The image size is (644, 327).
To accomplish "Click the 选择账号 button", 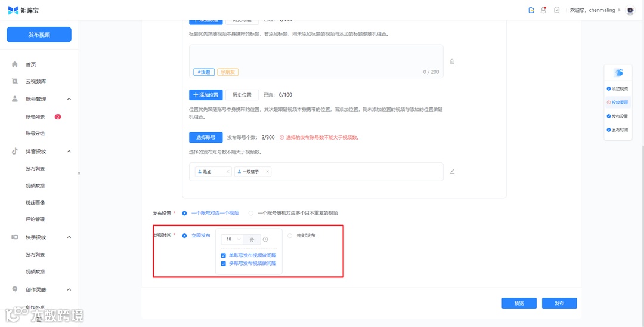I will tap(206, 138).
